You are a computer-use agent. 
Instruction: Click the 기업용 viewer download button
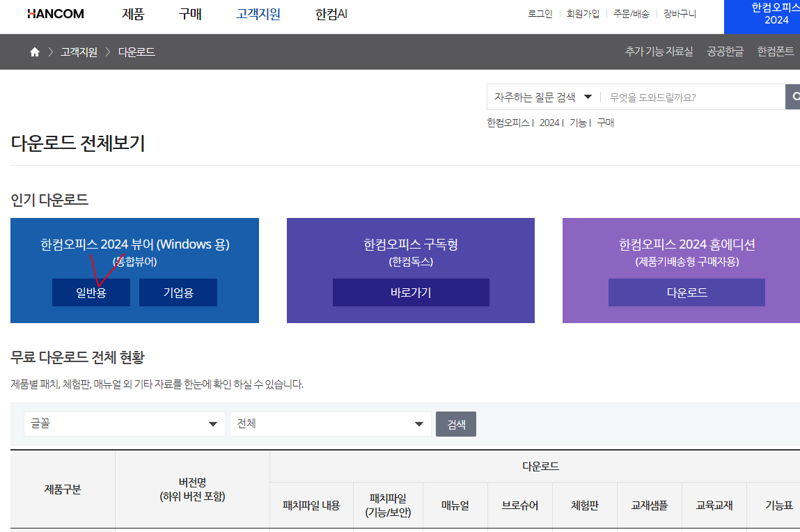click(178, 292)
